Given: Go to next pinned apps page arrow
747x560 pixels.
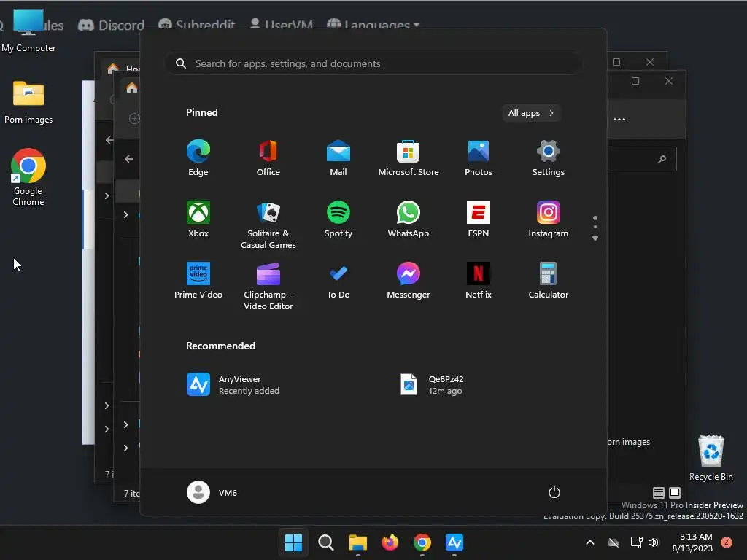Looking at the screenshot, I should pyautogui.click(x=595, y=238).
